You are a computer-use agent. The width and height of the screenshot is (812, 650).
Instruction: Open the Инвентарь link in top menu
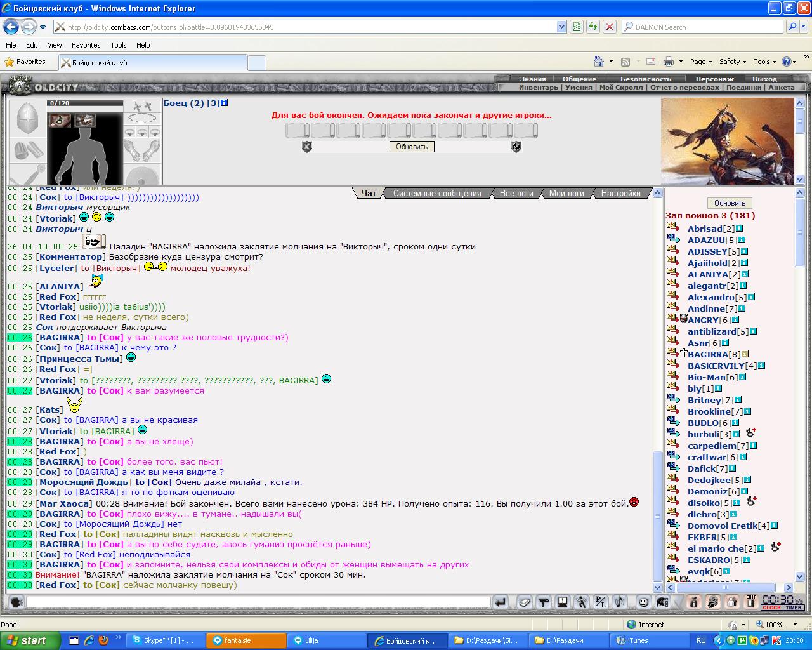coord(539,87)
